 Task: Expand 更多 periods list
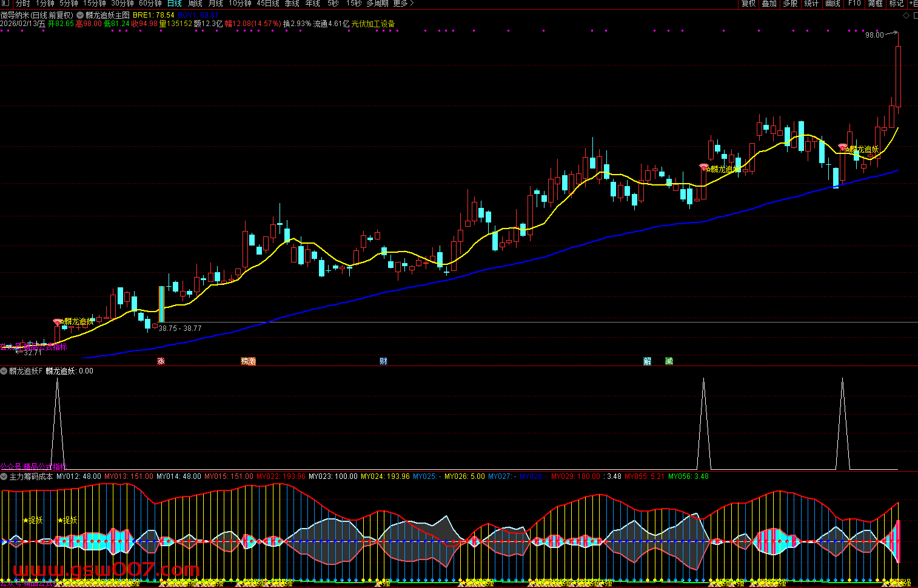(x=403, y=4)
